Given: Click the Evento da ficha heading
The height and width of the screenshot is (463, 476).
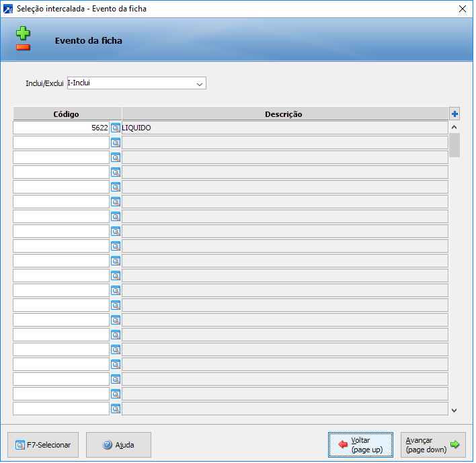Looking at the screenshot, I should coord(88,41).
